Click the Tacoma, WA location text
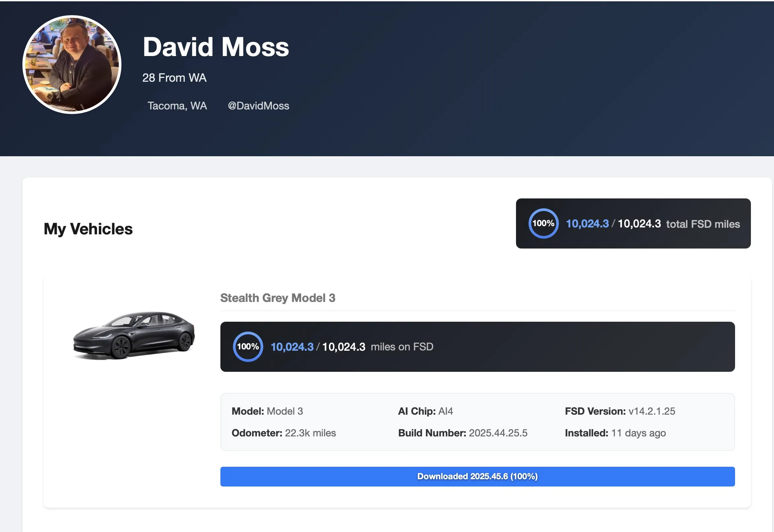The image size is (774, 532). [x=177, y=106]
